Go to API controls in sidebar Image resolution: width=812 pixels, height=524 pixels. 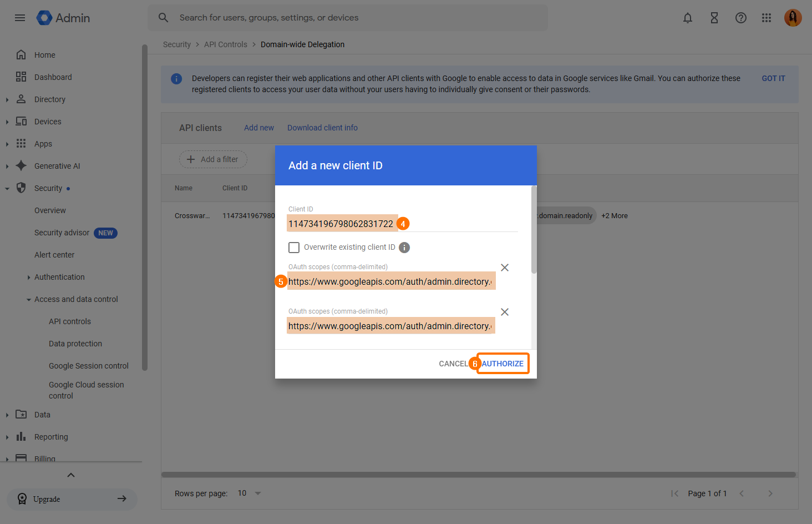pos(70,321)
